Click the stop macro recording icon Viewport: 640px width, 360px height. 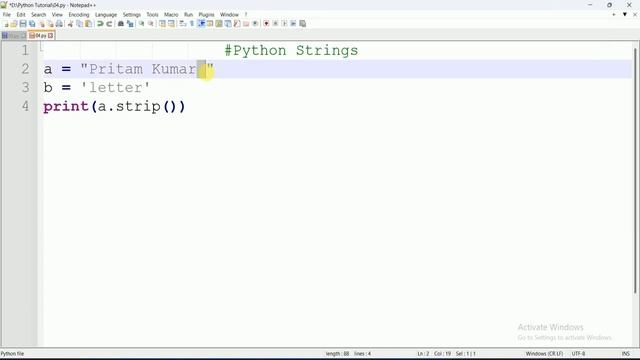coord(275,24)
